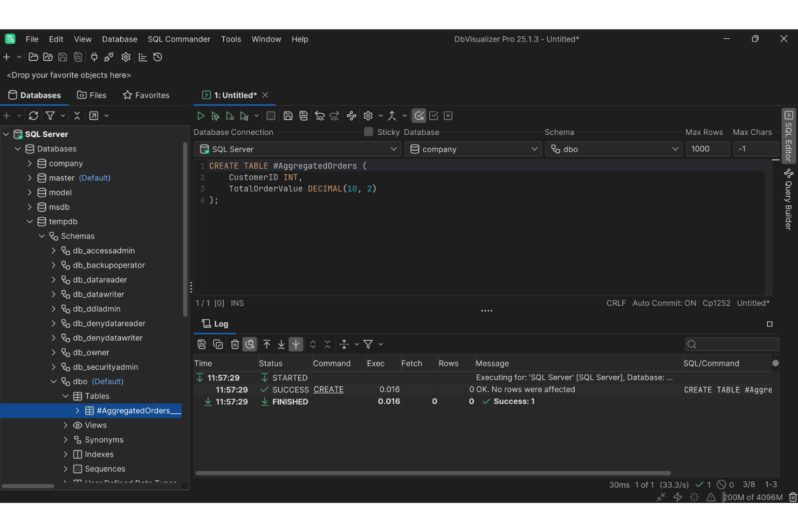Click the 200M memory usage indicator
Viewport: 798px width, 532px height.
[753, 497]
